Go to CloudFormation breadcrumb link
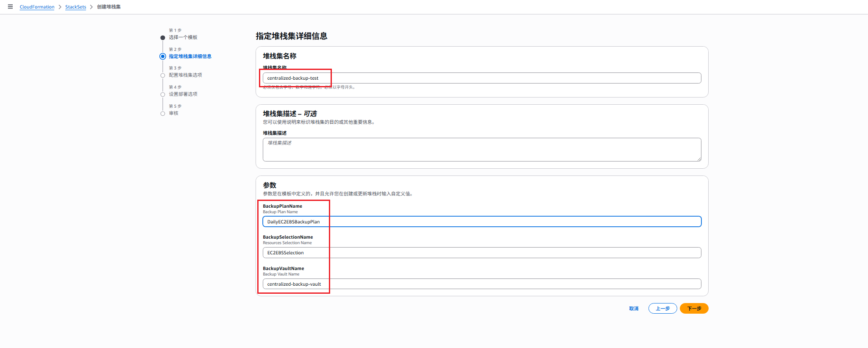The width and height of the screenshot is (868, 348). pyautogui.click(x=37, y=7)
